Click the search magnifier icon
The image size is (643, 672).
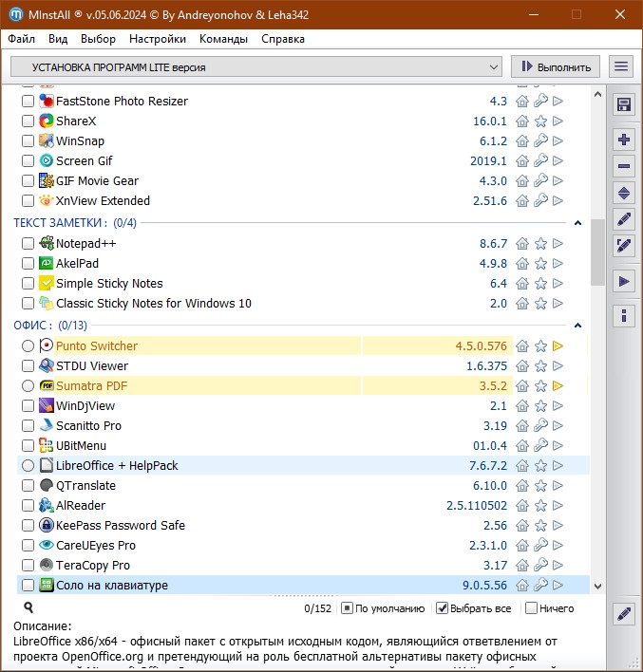pos(28,607)
